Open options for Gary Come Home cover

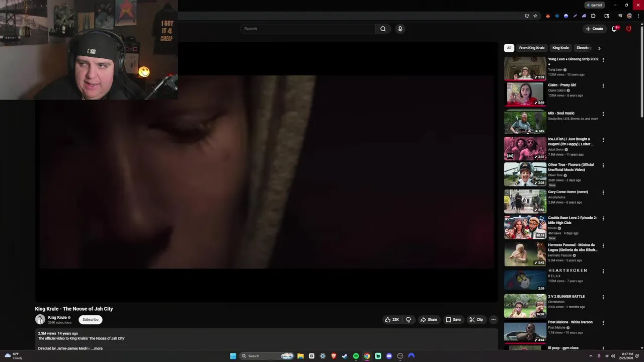click(x=603, y=193)
